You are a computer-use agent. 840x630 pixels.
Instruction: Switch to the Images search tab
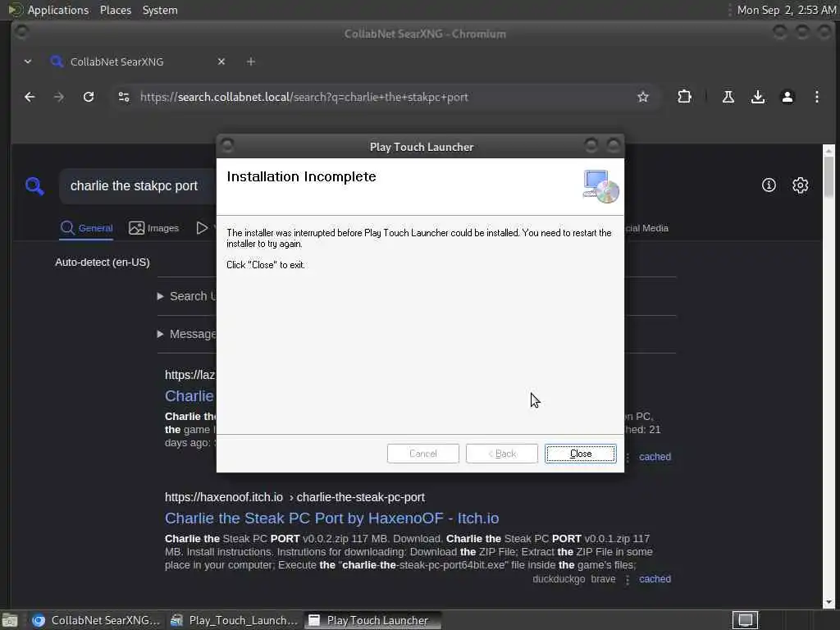click(153, 228)
